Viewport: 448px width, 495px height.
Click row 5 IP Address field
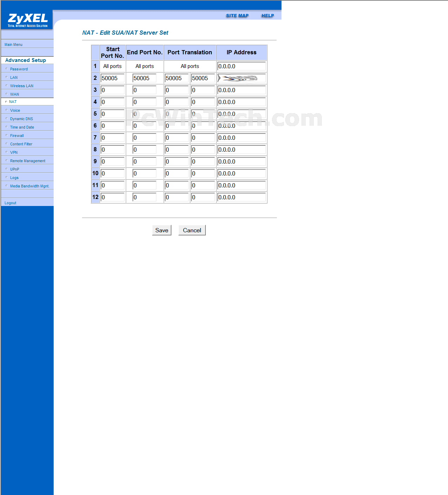242,114
